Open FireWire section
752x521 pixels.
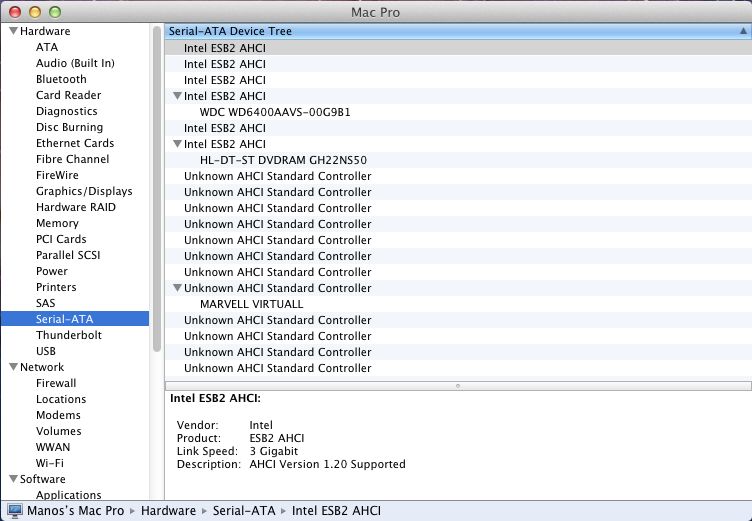[x=57, y=175]
